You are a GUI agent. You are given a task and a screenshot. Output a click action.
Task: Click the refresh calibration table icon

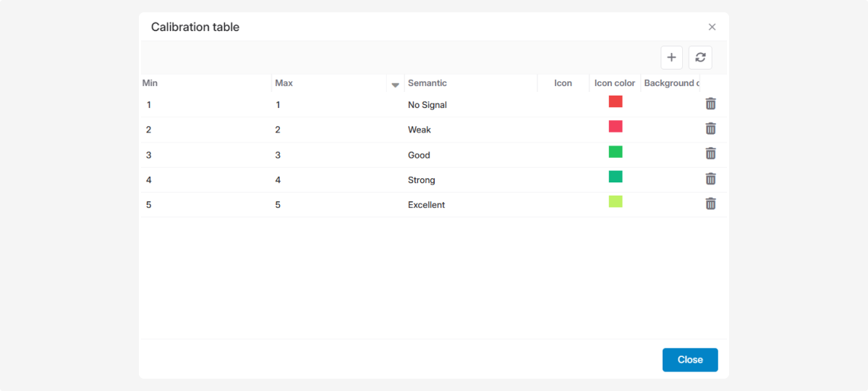[x=700, y=58]
